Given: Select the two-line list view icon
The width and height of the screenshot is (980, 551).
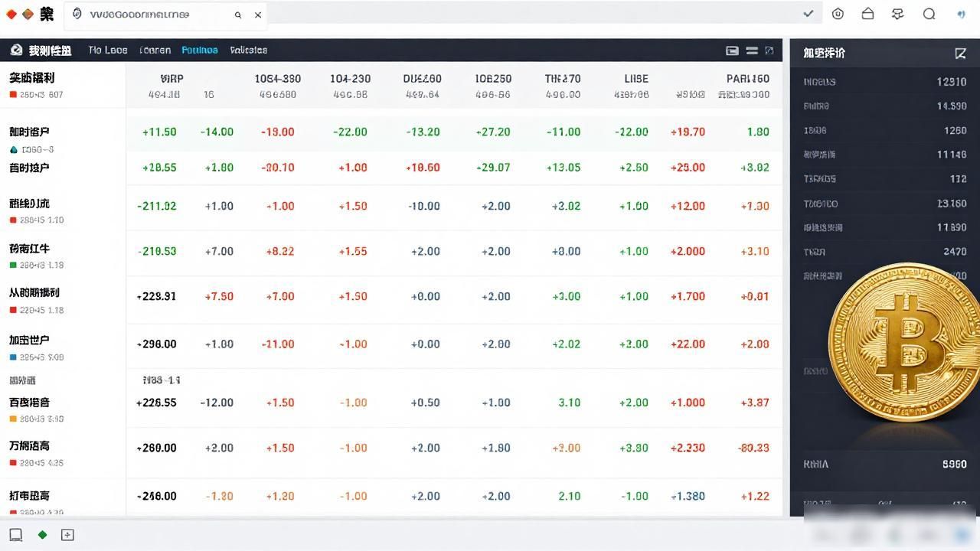Looking at the screenshot, I should [752, 51].
